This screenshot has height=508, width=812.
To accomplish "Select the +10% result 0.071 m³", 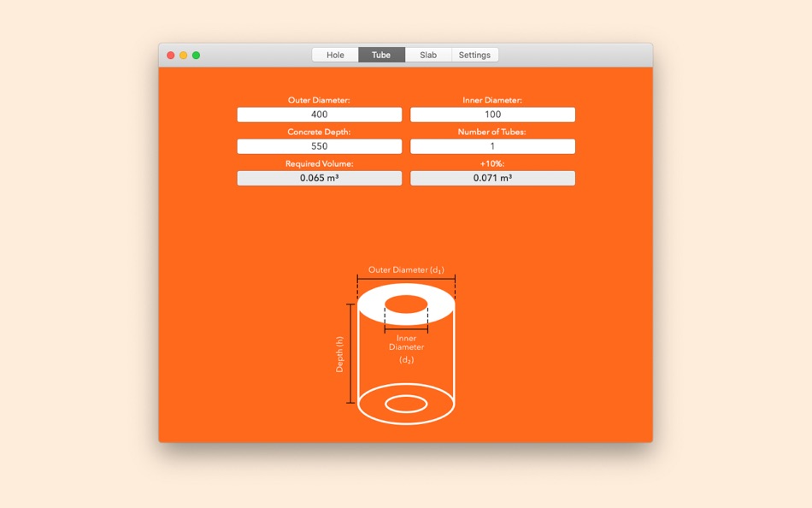I will click(492, 178).
